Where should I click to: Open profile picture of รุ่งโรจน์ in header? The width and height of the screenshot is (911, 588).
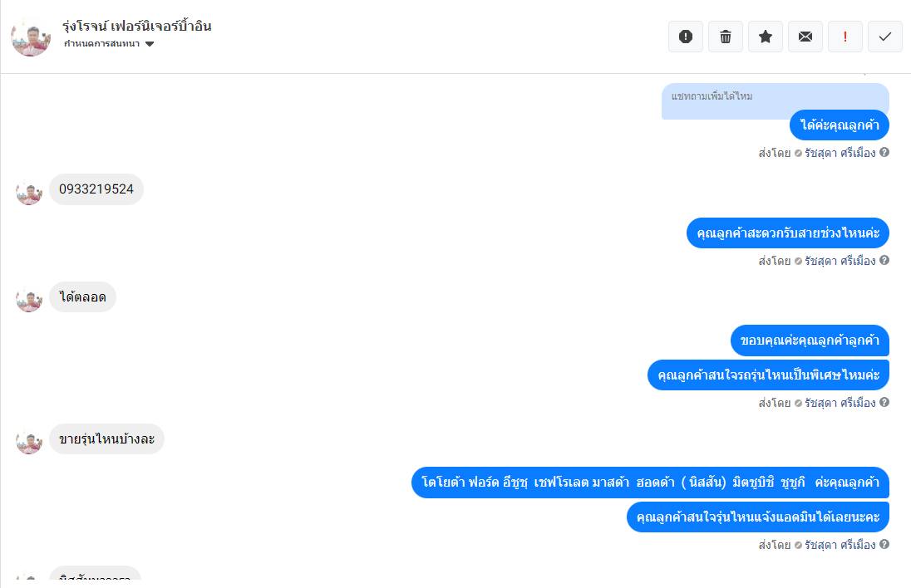pyautogui.click(x=31, y=37)
